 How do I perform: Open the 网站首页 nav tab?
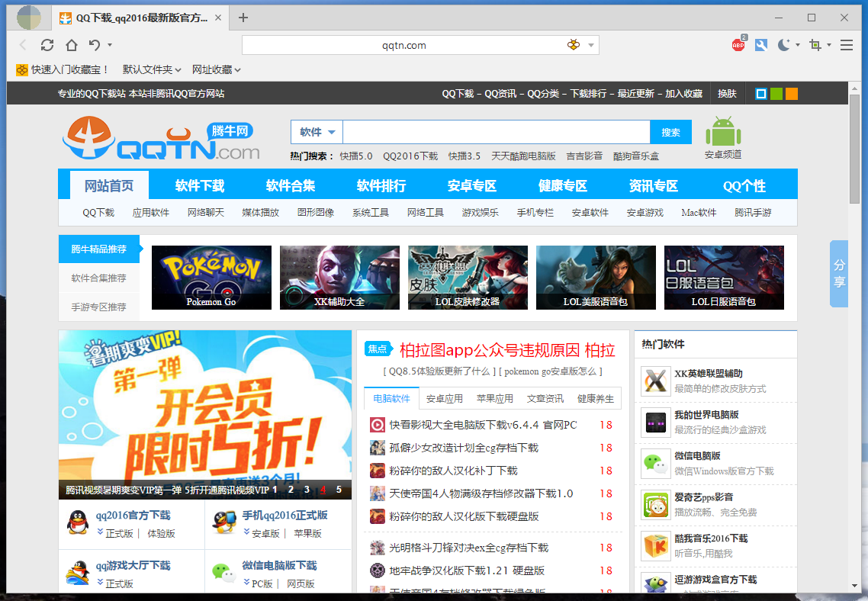pos(109,185)
